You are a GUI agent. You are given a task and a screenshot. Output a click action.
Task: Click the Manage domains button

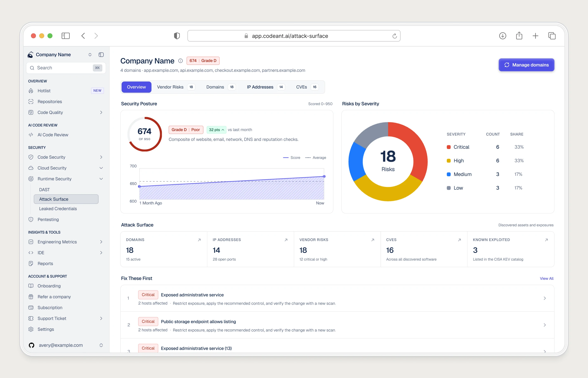pos(526,65)
